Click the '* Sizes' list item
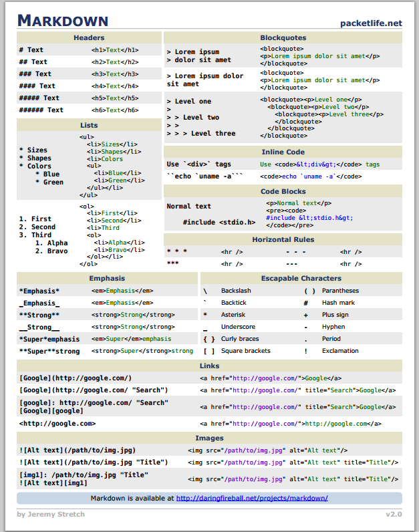This screenshot has width=419, height=532. [x=33, y=150]
